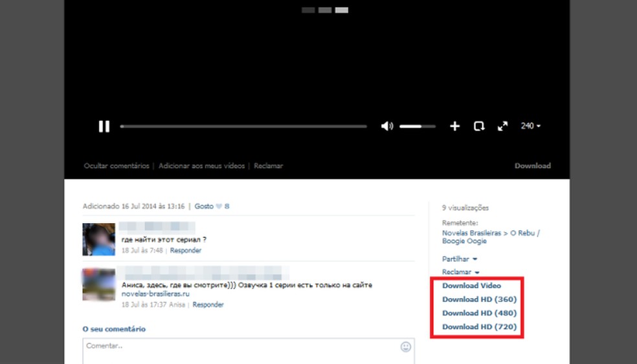Seek on the video progress bar
Image resolution: width=637 pixels, height=364 pixels.
pyautogui.click(x=243, y=127)
